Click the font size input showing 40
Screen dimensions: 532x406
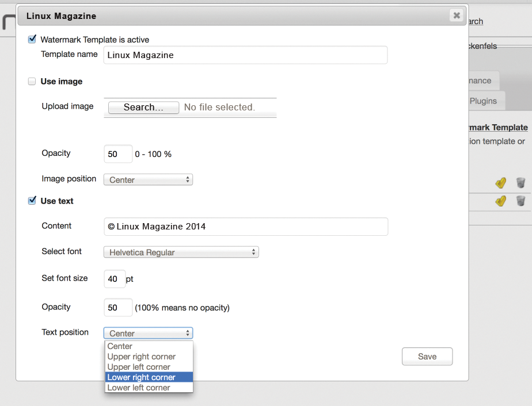(114, 279)
